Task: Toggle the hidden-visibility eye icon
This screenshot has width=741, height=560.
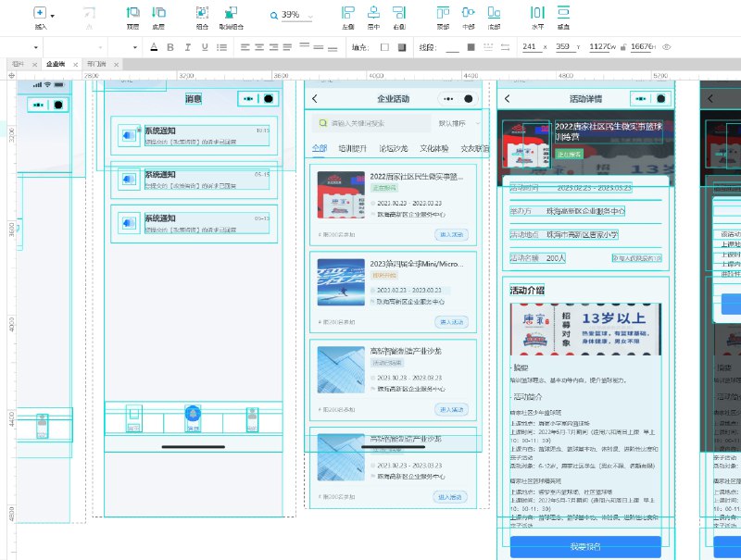Action: (667, 47)
